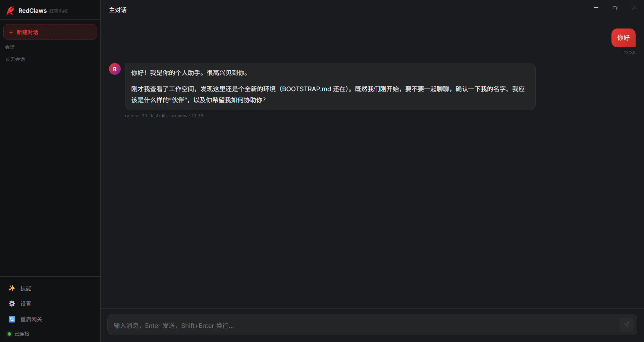
Task: Open the 技能 skills sparkle icon
Action: [12, 288]
